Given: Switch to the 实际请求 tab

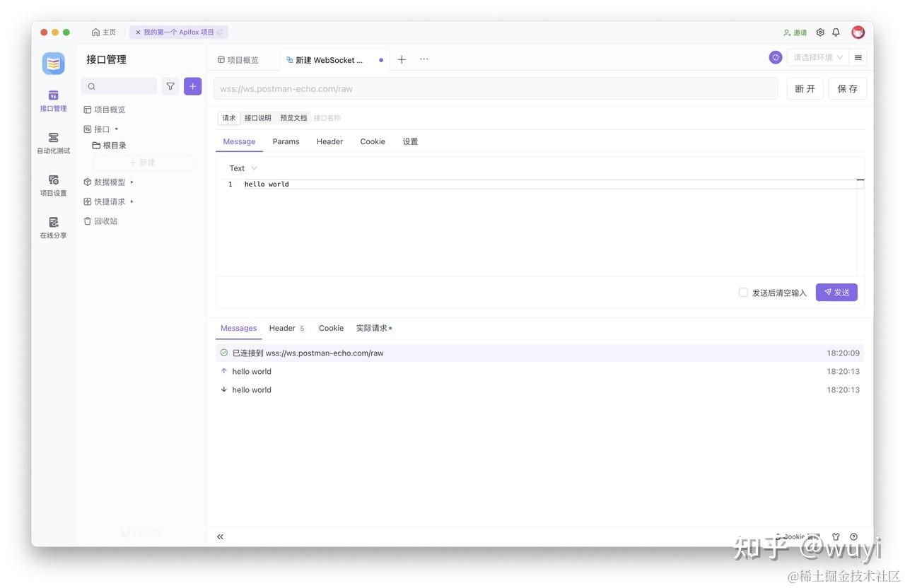Looking at the screenshot, I should click(373, 328).
